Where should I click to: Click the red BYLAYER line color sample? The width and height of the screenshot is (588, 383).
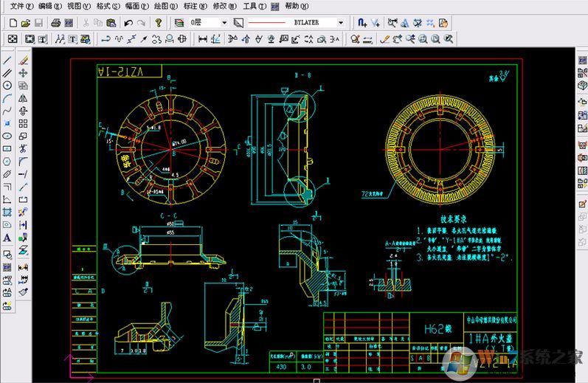point(266,23)
